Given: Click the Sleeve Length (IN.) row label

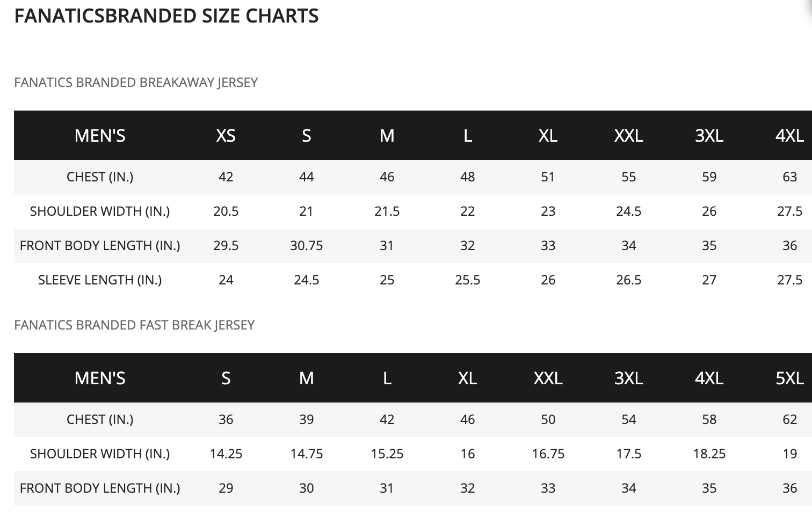Looking at the screenshot, I should click(100, 280).
